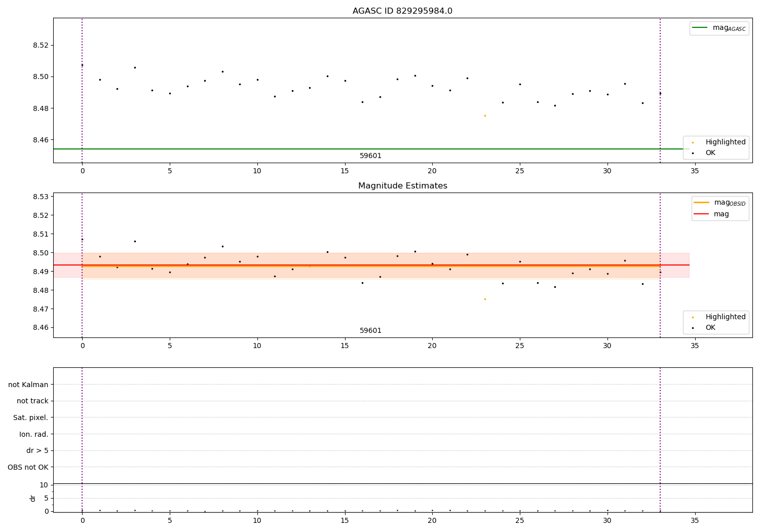
Task: Click the 'OBS not OK' y-axis label
Action: 28,467
